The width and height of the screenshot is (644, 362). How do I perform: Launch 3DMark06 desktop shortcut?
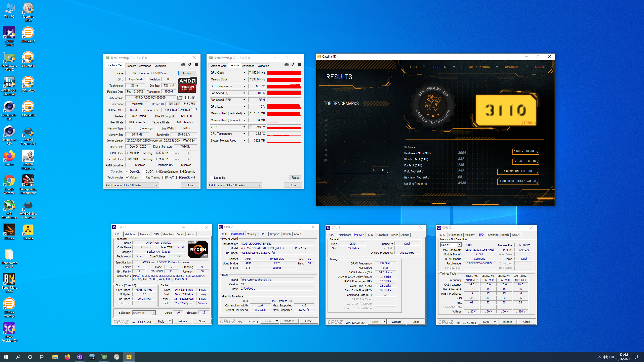coord(28,59)
